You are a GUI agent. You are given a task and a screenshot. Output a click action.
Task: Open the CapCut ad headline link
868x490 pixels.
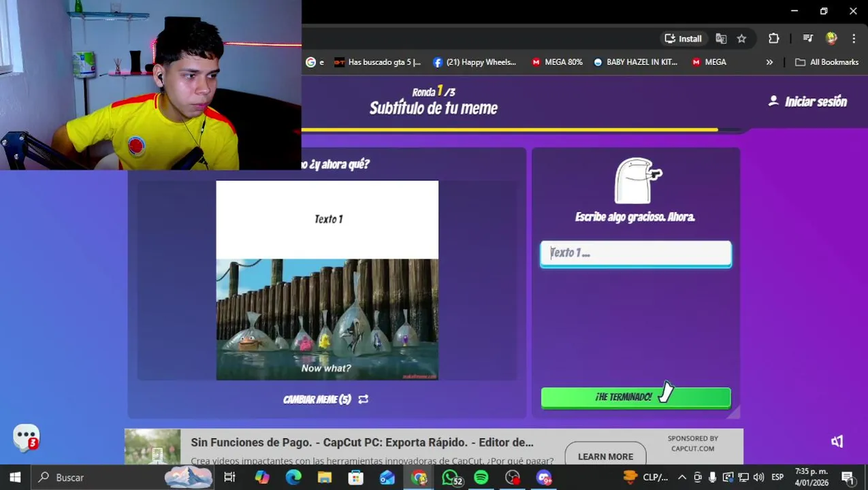pos(362,442)
